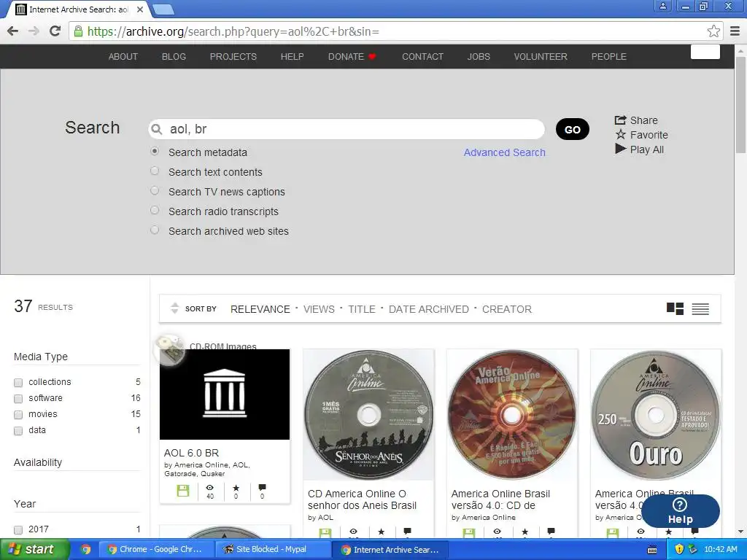Screen dimensions: 747x560
Task: Toggle sort direction arrows near Sort By
Action: pyautogui.click(x=174, y=308)
